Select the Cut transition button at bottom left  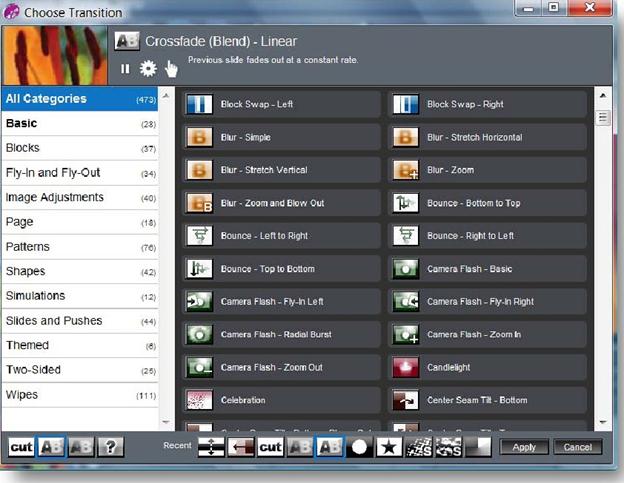[20, 447]
